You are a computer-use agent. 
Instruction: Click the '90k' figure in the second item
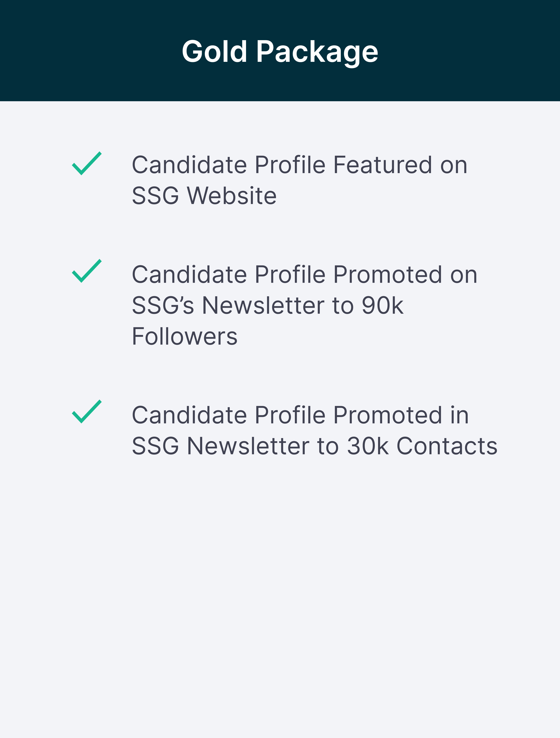pos(383,305)
